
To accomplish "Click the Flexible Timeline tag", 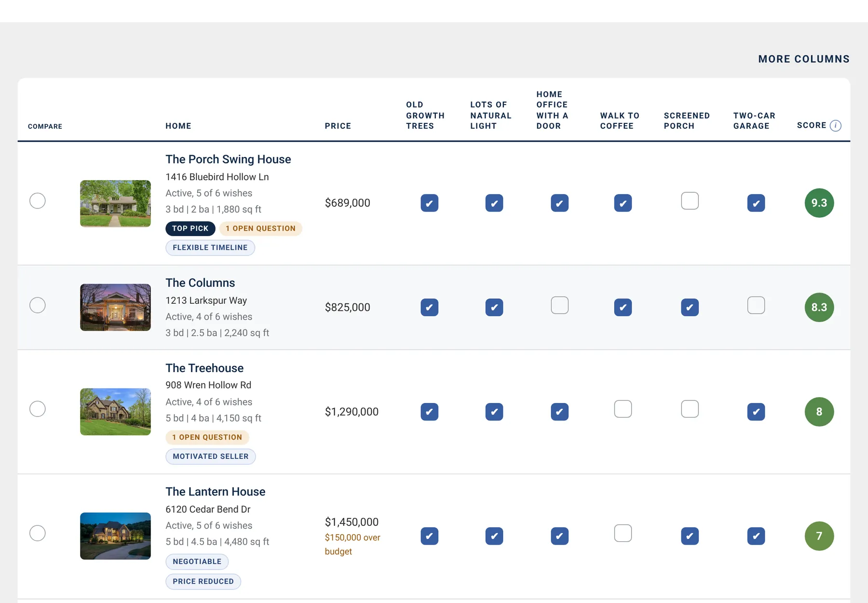I will pyautogui.click(x=210, y=248).
